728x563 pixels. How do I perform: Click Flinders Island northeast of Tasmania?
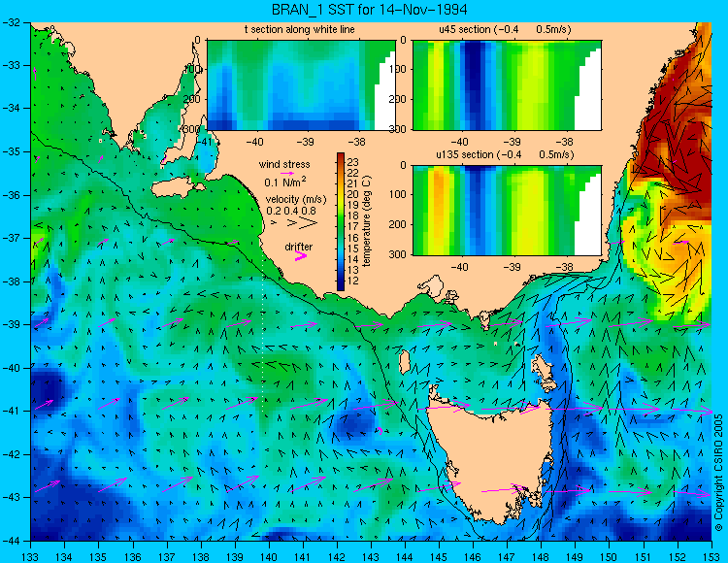pyautogui.click(x=543, y=366)
